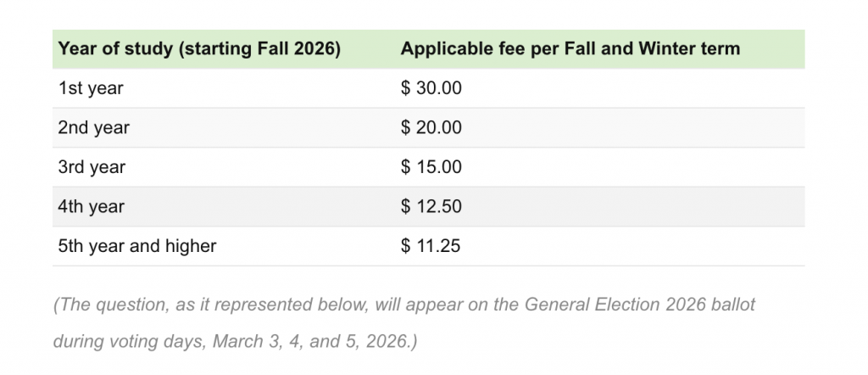Select the $ 20.00 fee cell
This screenshot has width=868, height=375.
tap(431, 128)
